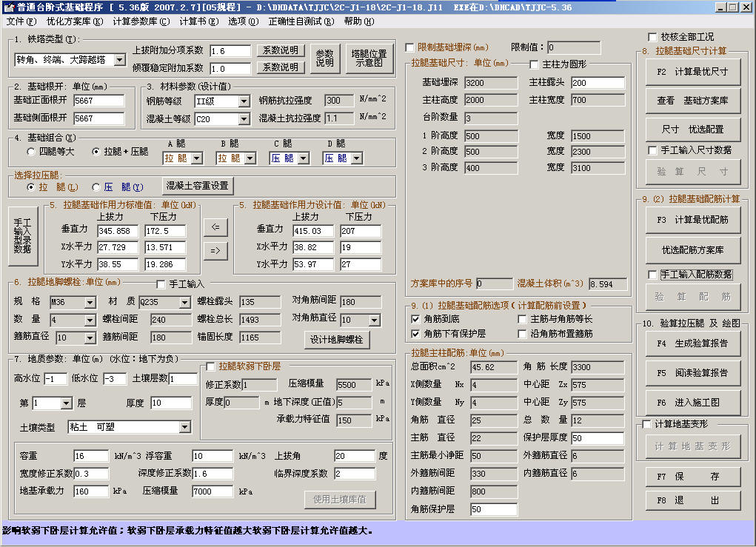756x547 pixels.
Task: Open the 文件(F) menu
Action: [x=21, y=21]
